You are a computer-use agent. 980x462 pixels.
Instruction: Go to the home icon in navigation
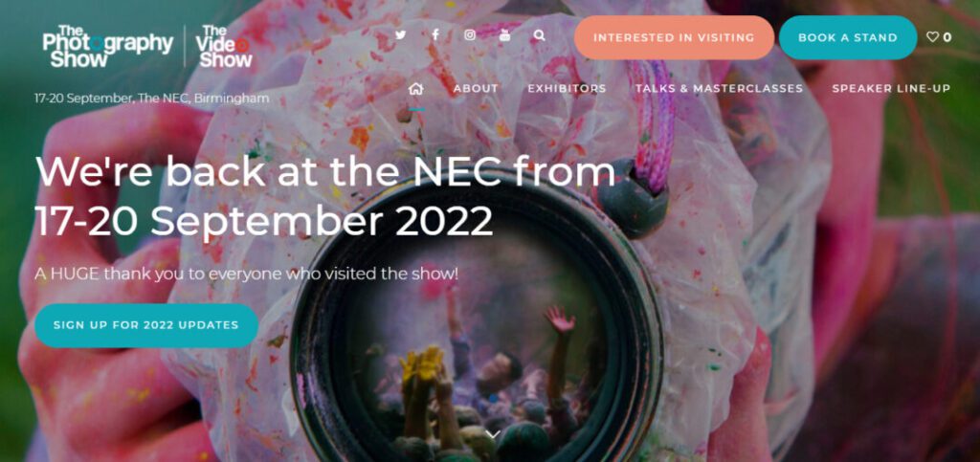[415, 89]
